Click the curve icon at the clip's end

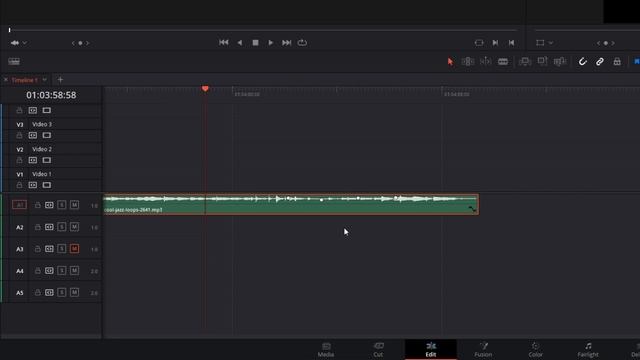pos(472,209)
